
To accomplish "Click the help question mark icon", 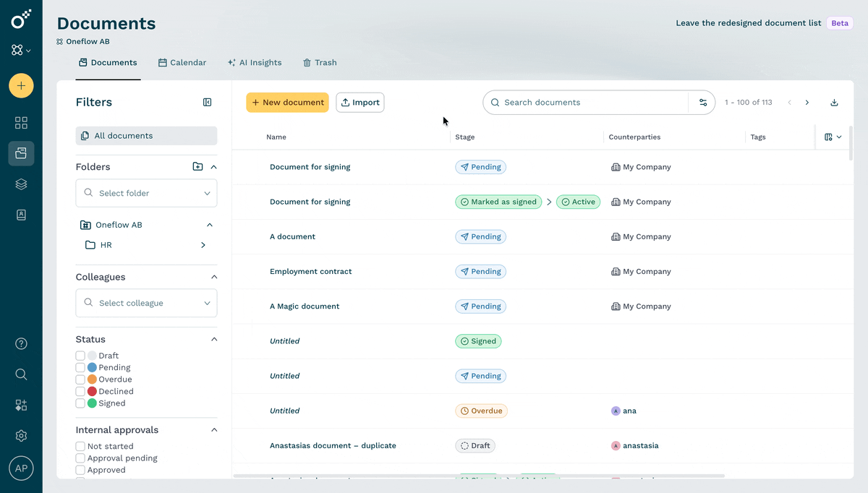I will (x=21, y=343).
